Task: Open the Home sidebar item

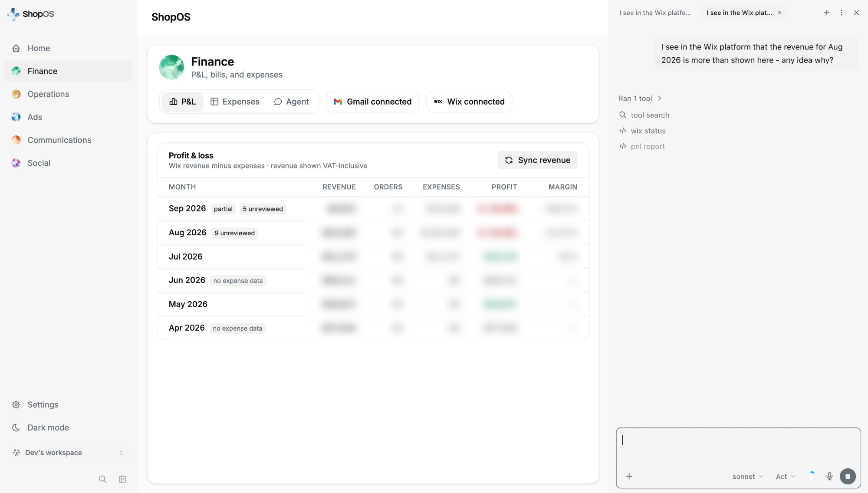Action: (x=69, y=48)
